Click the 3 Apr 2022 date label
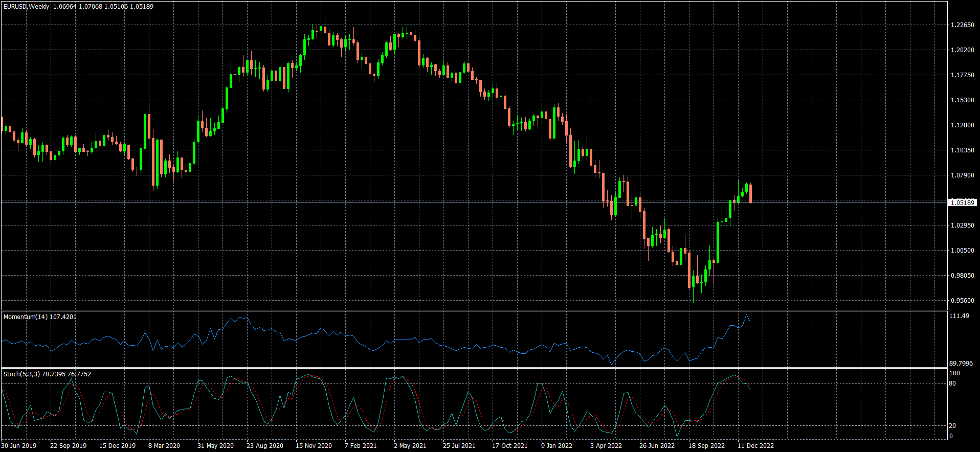 606,446
